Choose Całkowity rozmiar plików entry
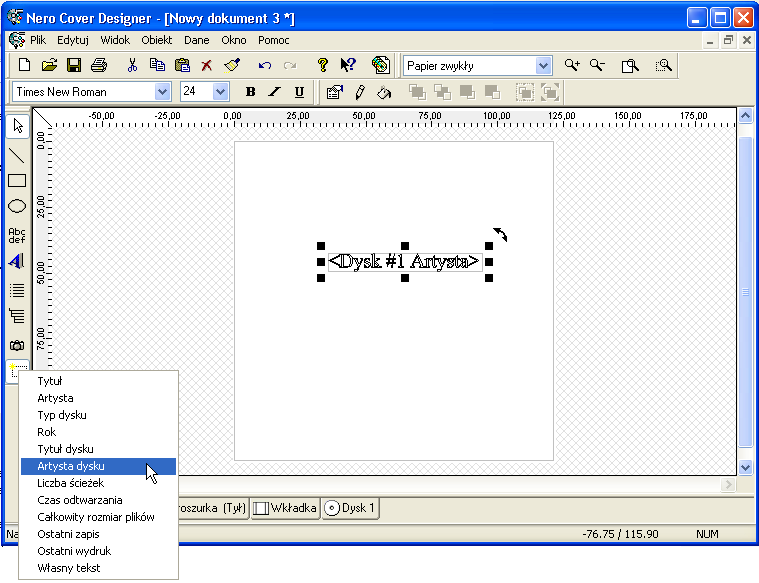The image size is (759, 583). click(x=98, y=517)
